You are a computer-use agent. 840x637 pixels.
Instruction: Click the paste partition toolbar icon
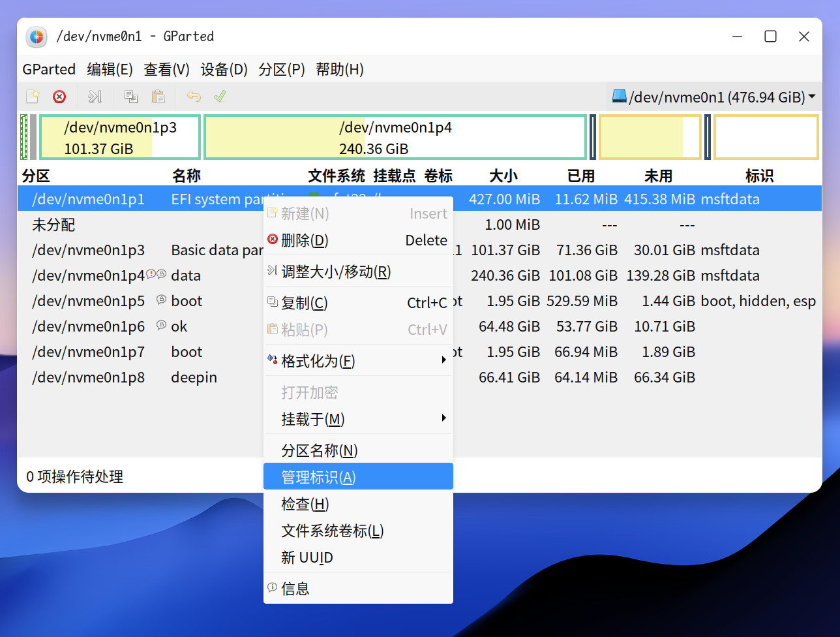158,97
